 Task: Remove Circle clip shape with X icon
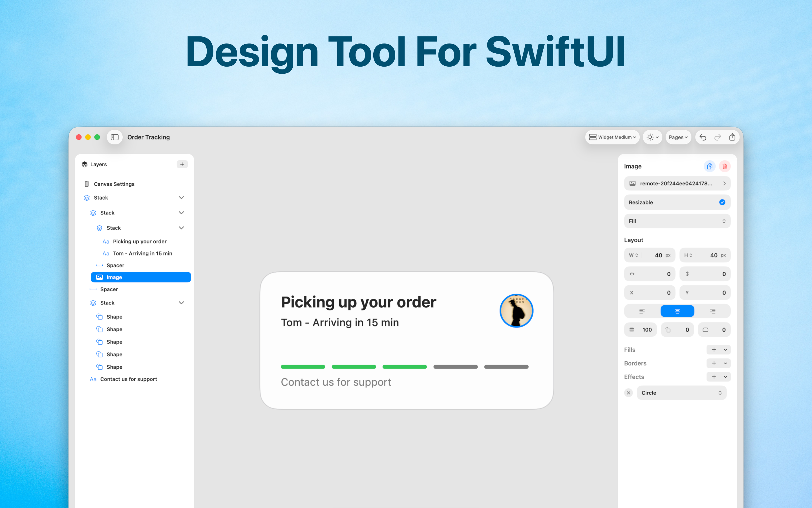[x=628, y=393]
